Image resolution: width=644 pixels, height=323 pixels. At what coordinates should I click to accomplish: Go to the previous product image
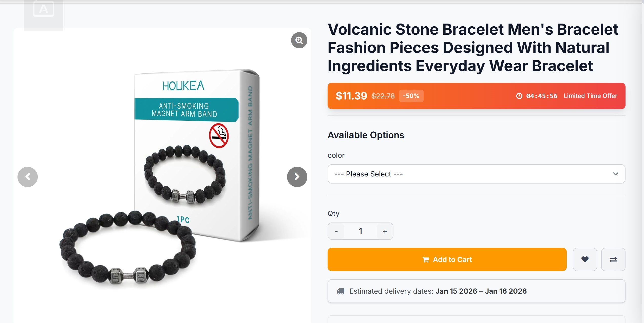(x=28, y=177)
